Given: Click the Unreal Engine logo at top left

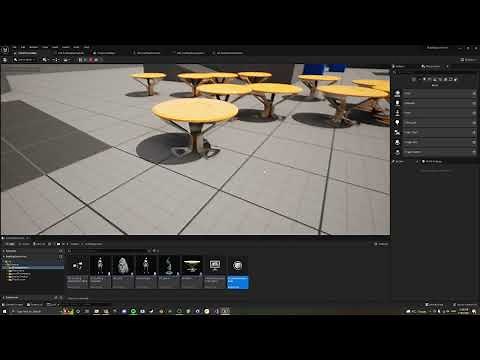Looking at the screenshot, I should (x=5, y=50).
